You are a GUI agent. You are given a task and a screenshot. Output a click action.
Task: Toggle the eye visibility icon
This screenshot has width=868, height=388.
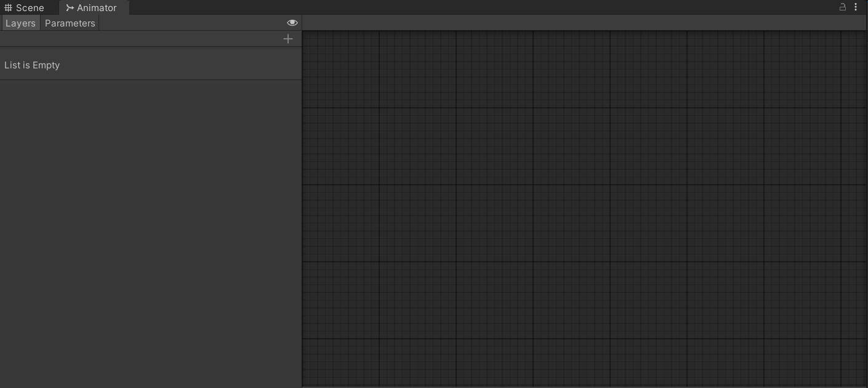coord(292,23)
